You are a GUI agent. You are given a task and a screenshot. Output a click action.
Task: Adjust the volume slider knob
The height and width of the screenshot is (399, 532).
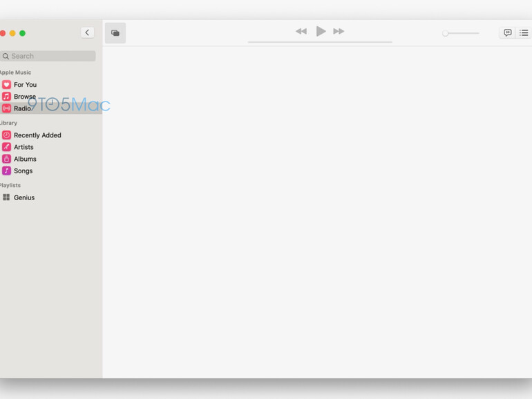coord(446,33)
